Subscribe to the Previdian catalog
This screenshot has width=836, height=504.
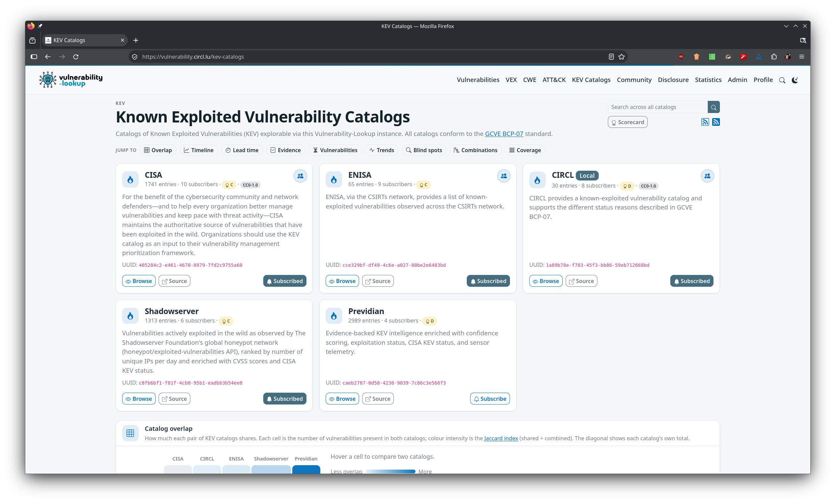pos(490,399)
